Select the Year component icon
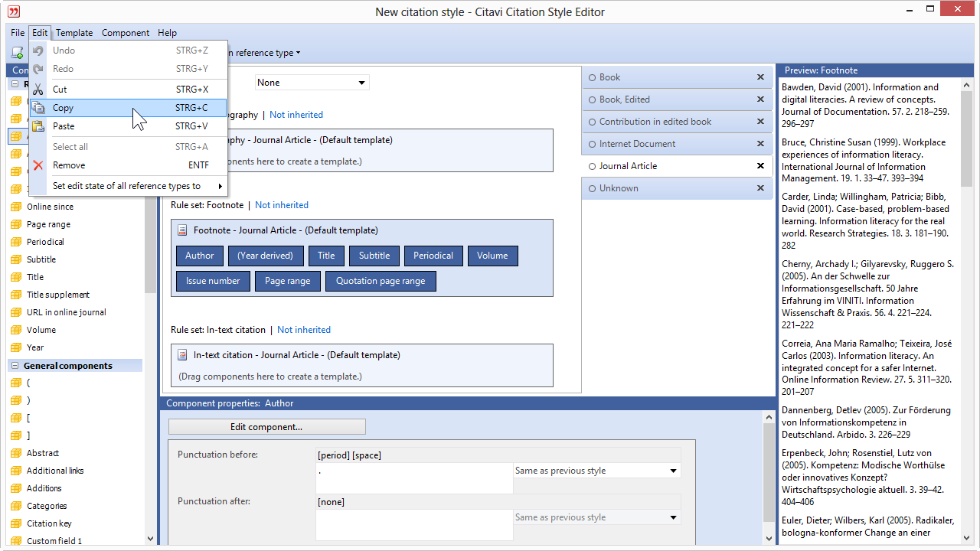980x551 pixels. pos(15,347)
